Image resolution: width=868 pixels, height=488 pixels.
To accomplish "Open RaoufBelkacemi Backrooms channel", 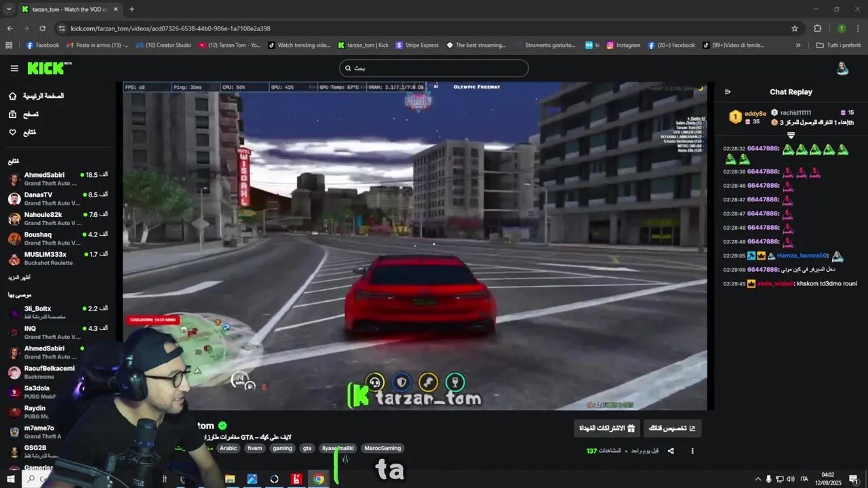I will click(x=41, y=372).
